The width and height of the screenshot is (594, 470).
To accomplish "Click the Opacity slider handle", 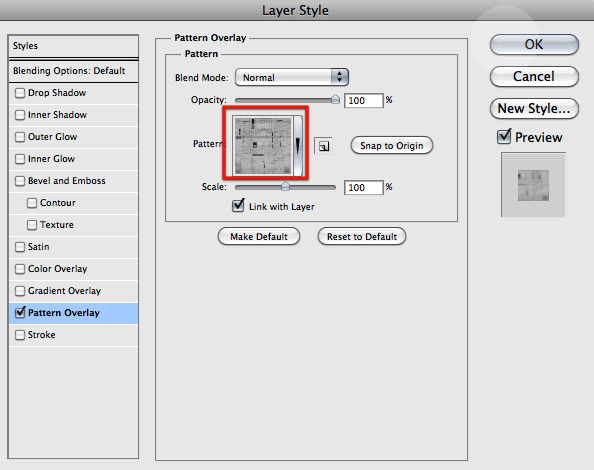I will pyautogui.click(x=335, y=99).
